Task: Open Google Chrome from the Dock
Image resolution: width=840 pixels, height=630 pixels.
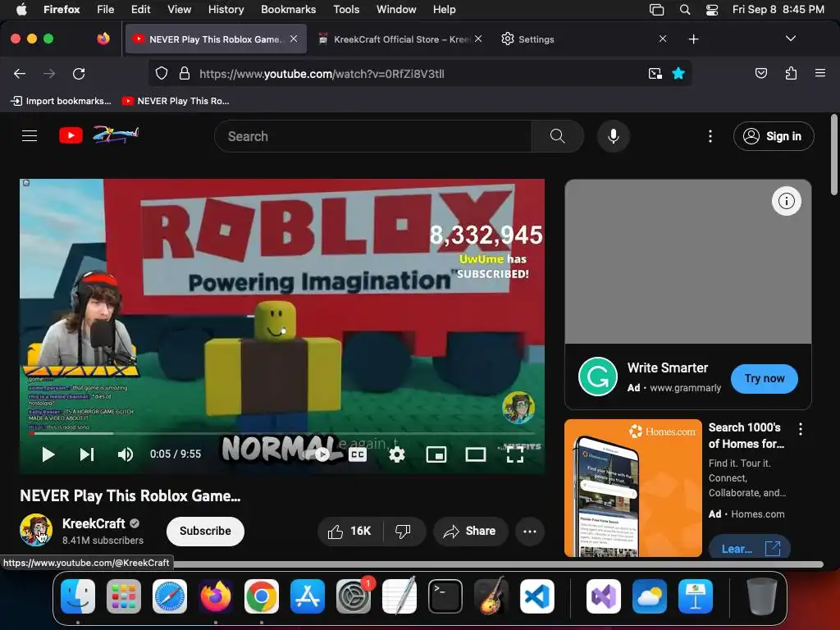Action: tap(262, 596)
